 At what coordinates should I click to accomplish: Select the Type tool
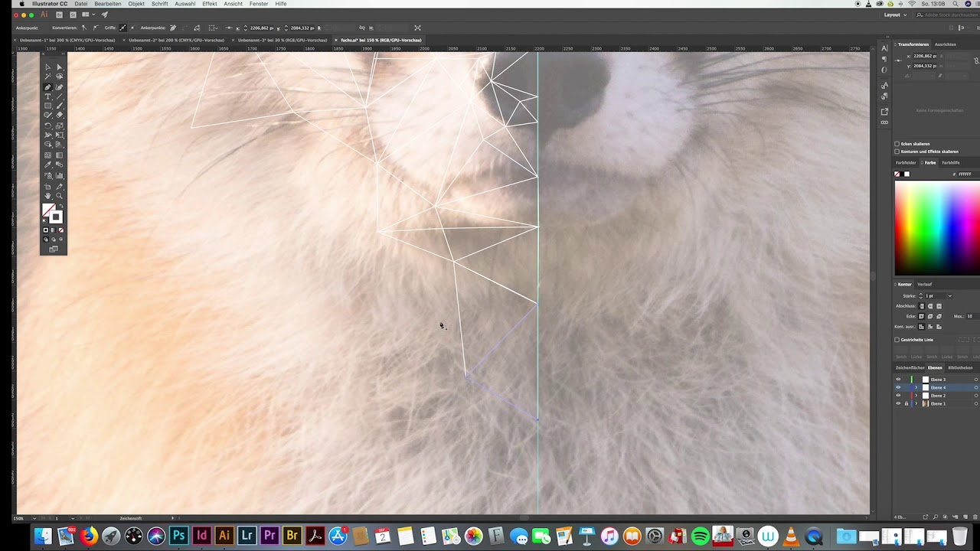[47, 96]
